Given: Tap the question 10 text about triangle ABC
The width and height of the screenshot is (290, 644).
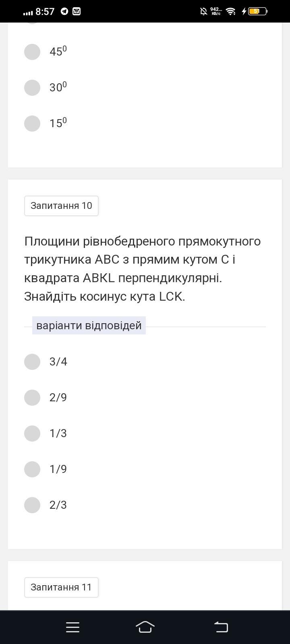Looking at the screenshot, I should click(143, 269).
